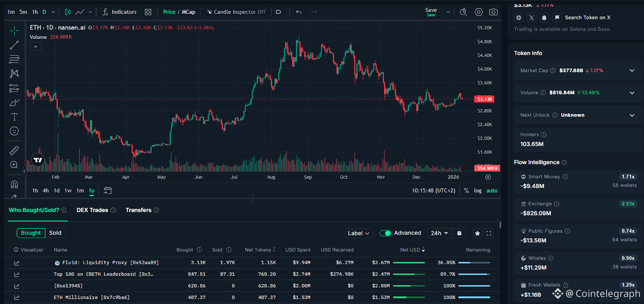Open the go-to-date calendar icon
644x304 pixels.
(107, 191)
